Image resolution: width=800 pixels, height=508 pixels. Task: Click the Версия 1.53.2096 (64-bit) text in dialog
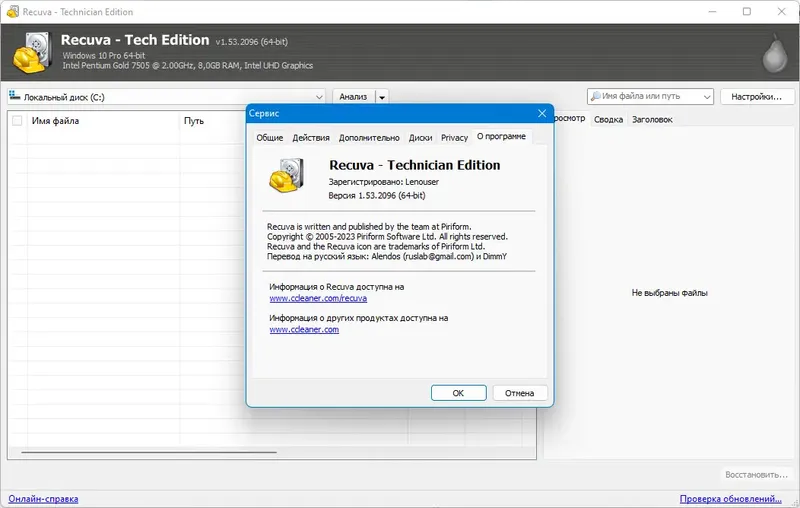click(x=377, y=195)
